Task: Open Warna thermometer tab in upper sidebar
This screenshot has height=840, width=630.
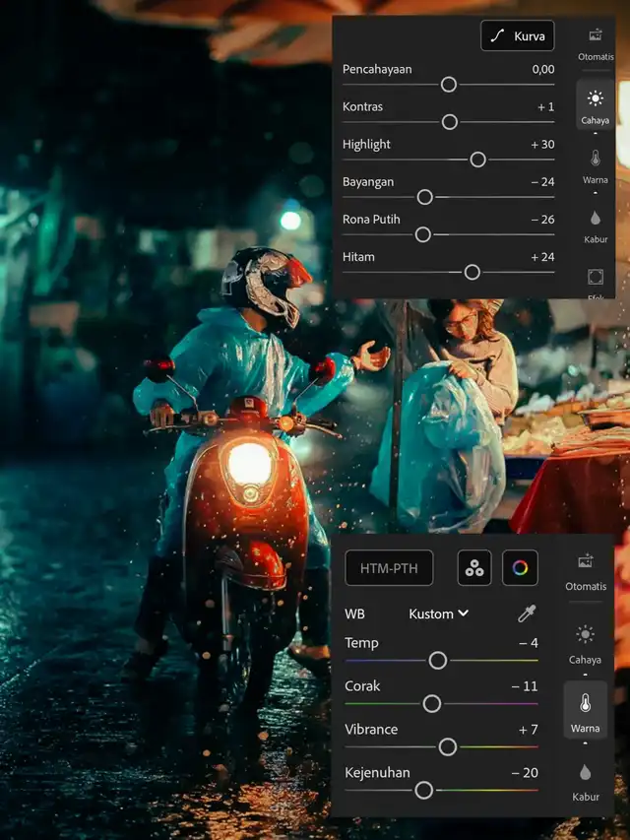Action: pos(595,164)
